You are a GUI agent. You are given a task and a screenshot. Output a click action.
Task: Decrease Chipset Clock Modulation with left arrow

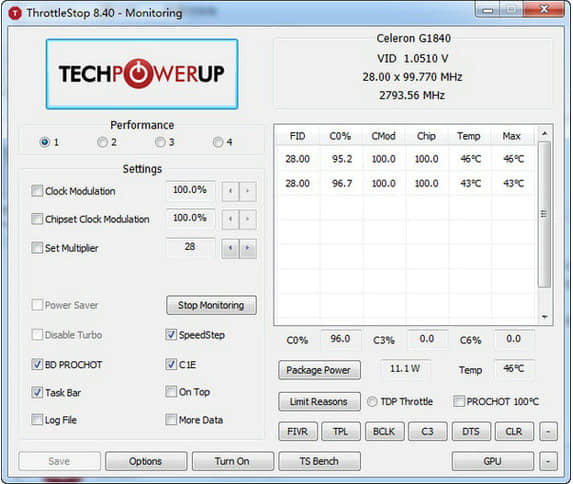point(230,219)
